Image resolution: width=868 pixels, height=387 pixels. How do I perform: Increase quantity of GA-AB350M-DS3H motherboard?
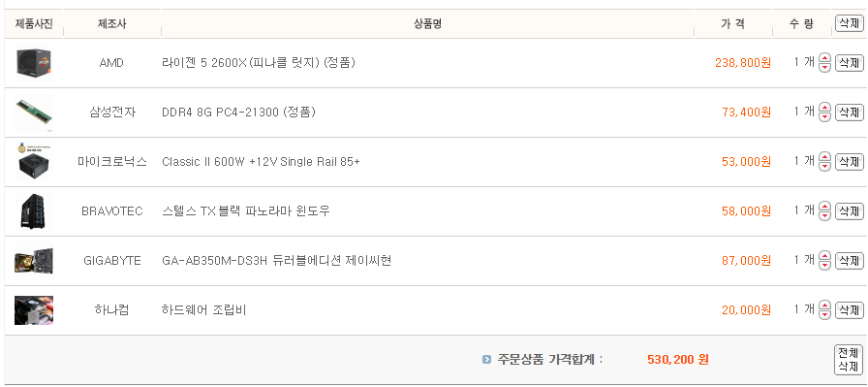[x=824, y=256]
